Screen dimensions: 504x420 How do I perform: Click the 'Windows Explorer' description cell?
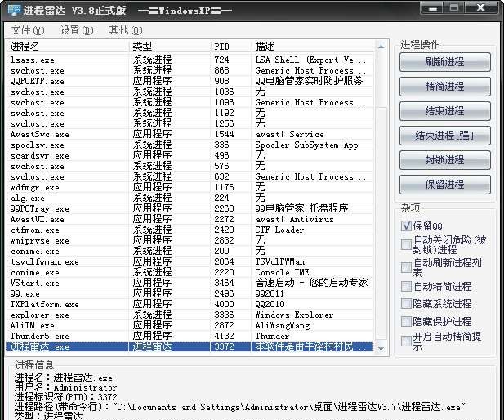[x=294, y=315]
